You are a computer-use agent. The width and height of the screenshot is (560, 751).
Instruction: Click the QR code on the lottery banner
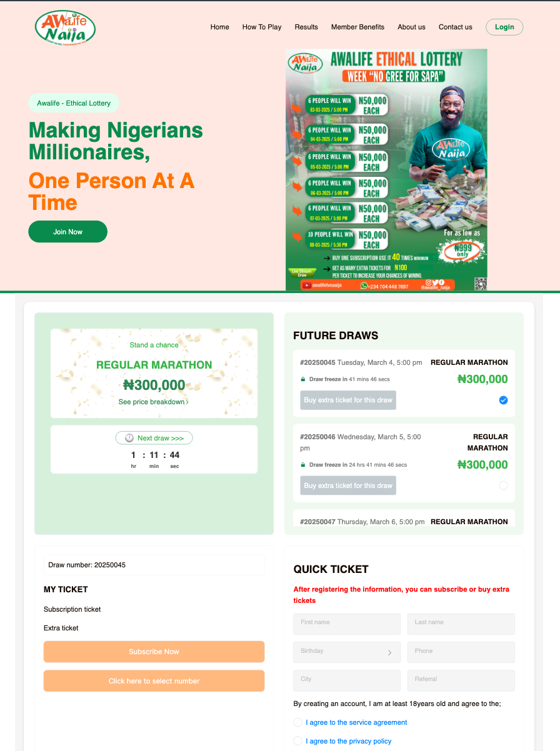[x=480, y=284]
